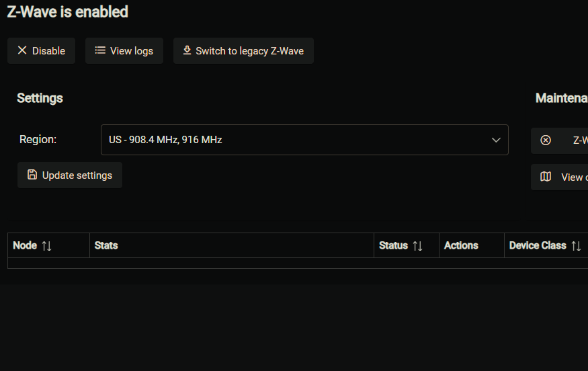Image resolution: width=588 pixels, height=371 pixels.
Task: Sort by the Device Class header
Action: coord(538,245)
